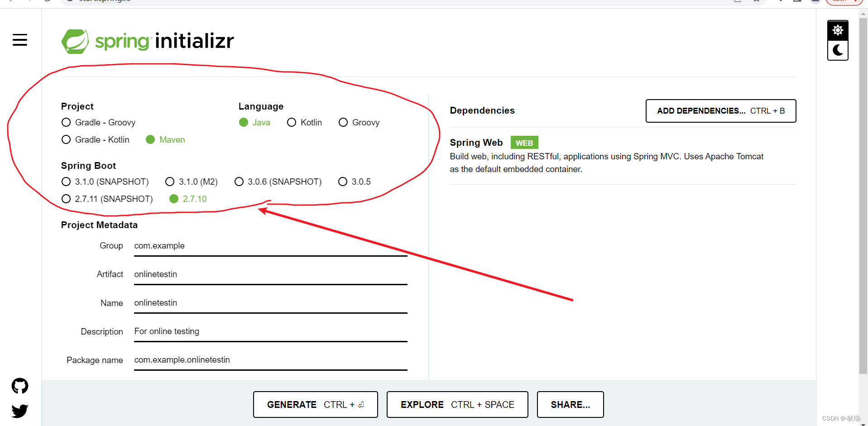The width and height of the screenshot is (868, 426).
Task: Click the Package name input field
Action: click(x=271, y=360)
